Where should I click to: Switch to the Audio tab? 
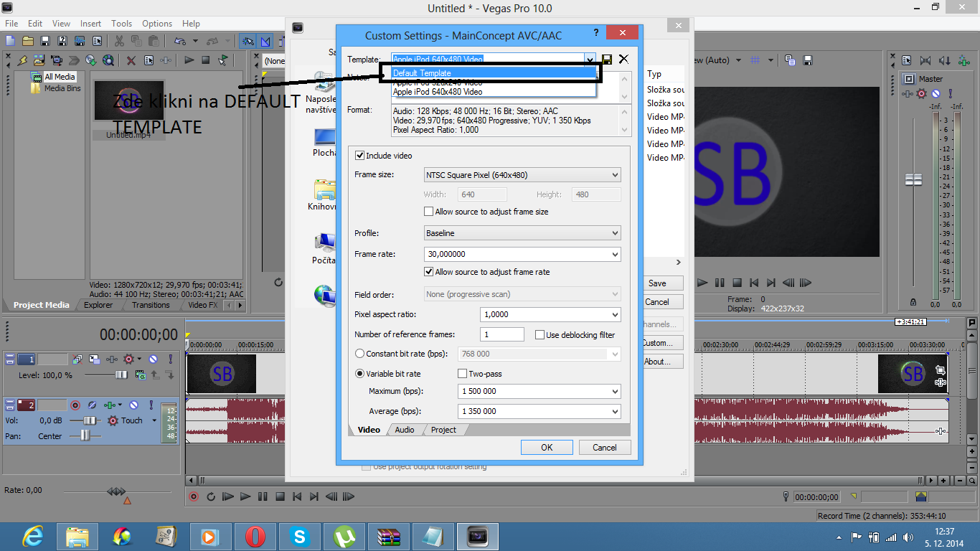coord(405,430)
